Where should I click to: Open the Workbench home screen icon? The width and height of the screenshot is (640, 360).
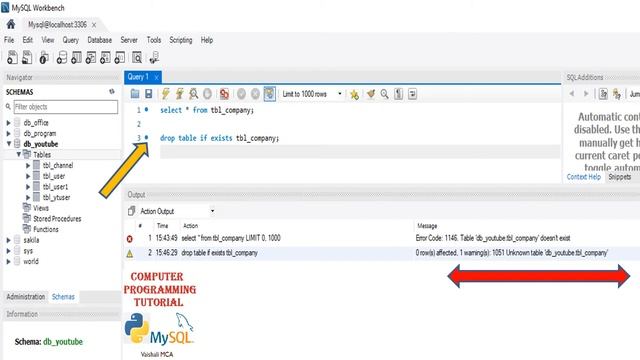(11, 24)
